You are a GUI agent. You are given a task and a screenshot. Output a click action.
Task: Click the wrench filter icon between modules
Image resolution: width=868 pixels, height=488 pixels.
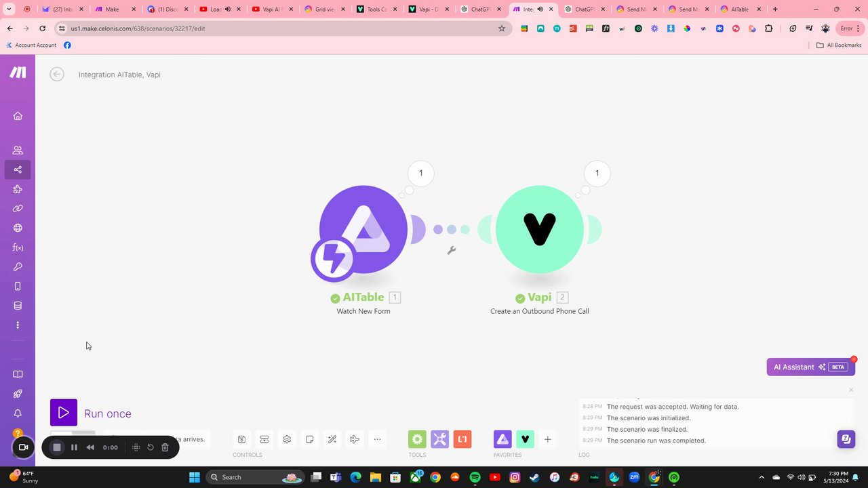(452, 250)
